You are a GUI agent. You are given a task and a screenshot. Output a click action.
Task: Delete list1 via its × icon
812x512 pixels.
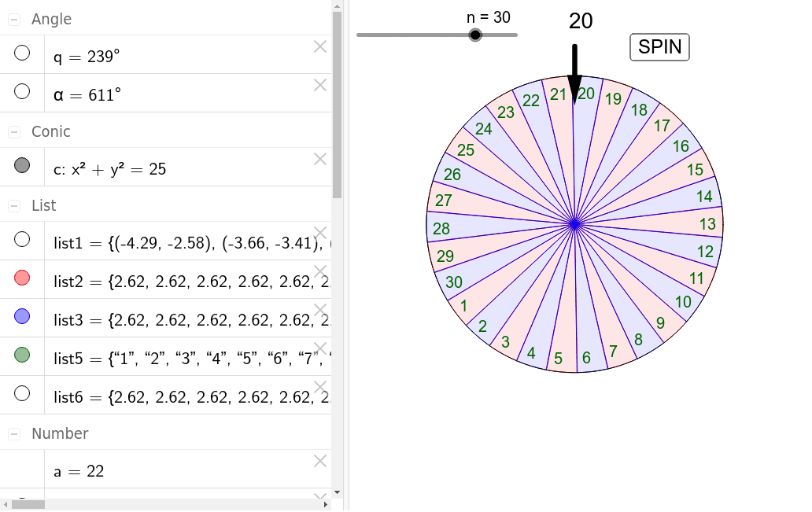pos(320,233)
